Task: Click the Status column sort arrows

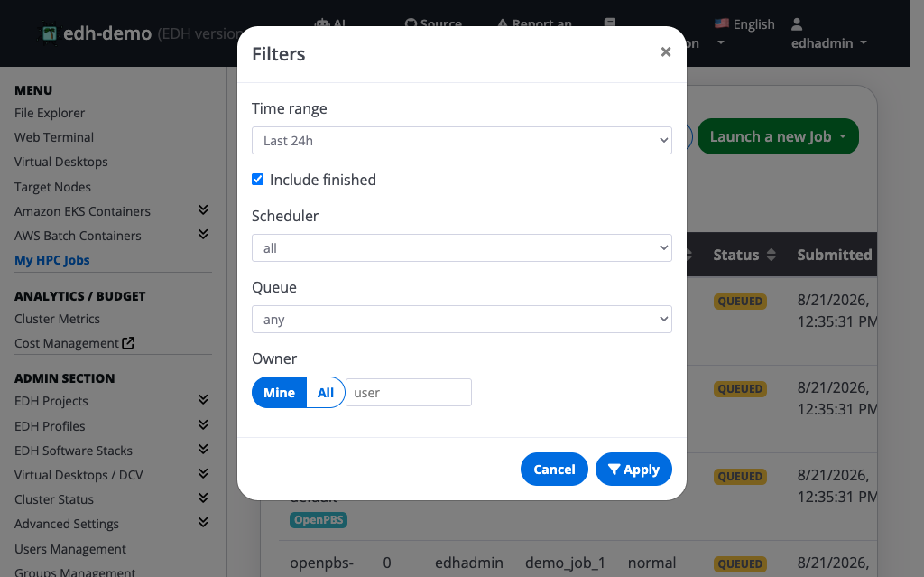Action: [771, 255]
